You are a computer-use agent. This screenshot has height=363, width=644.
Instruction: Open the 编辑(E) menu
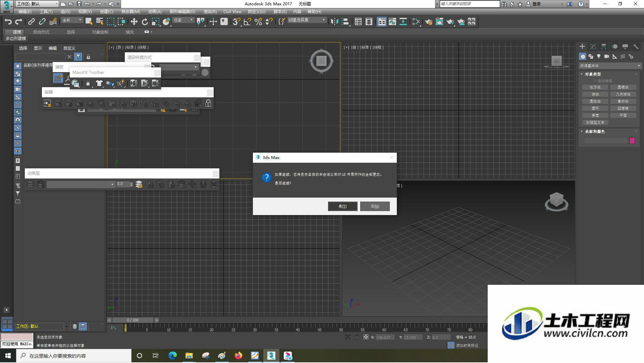(25, 11)
